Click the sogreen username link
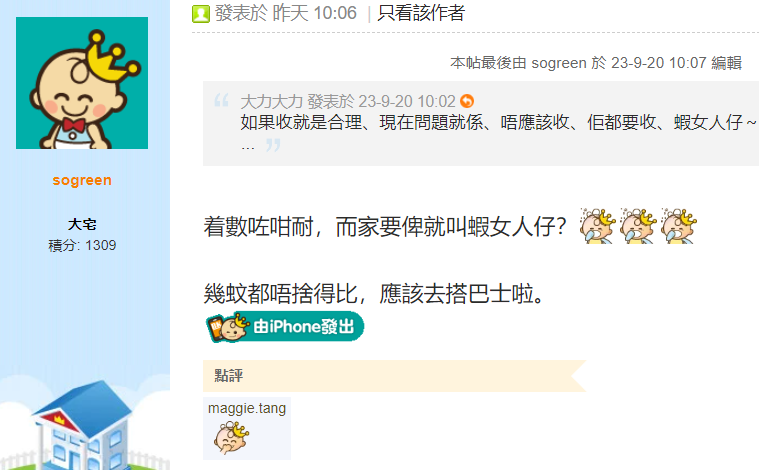Screen dimensions: 759x470 pyautogui.click(x=82, y=180)
